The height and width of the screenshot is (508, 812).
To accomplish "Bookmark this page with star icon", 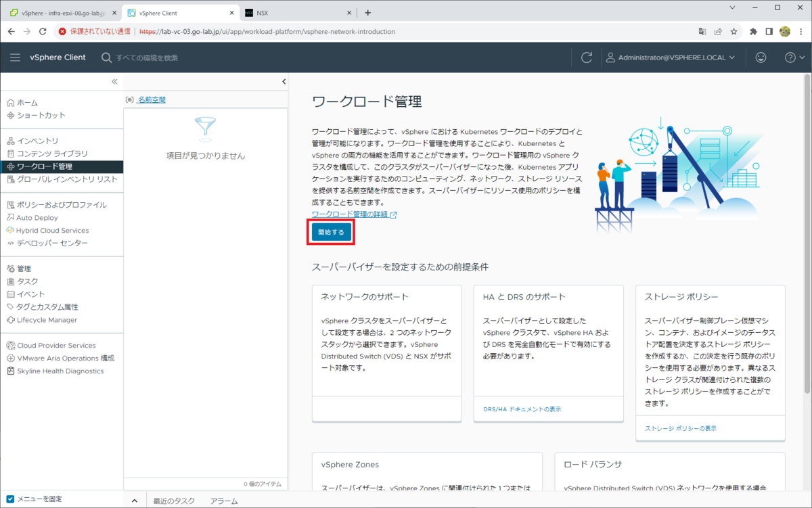I will 734,31.
